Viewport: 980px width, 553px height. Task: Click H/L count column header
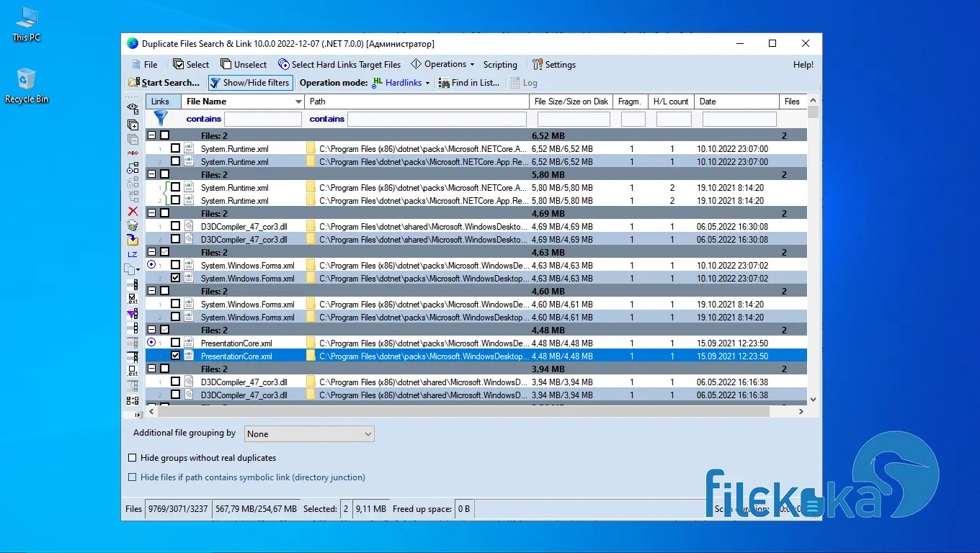tap(671, 102)
